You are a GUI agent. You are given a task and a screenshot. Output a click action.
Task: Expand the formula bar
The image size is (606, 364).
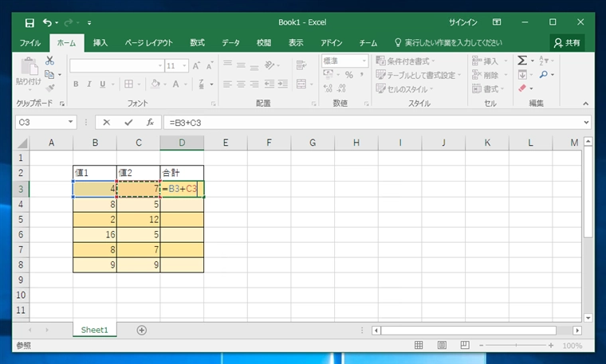click(x=586, y=123)
